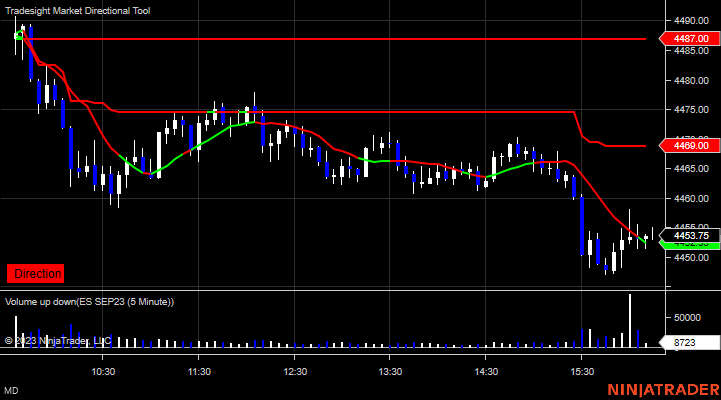Image resolution: width=721 pixels, height=400 pixels.
Task: Click the 13:30 time axis label
Action: click(390, 371)
